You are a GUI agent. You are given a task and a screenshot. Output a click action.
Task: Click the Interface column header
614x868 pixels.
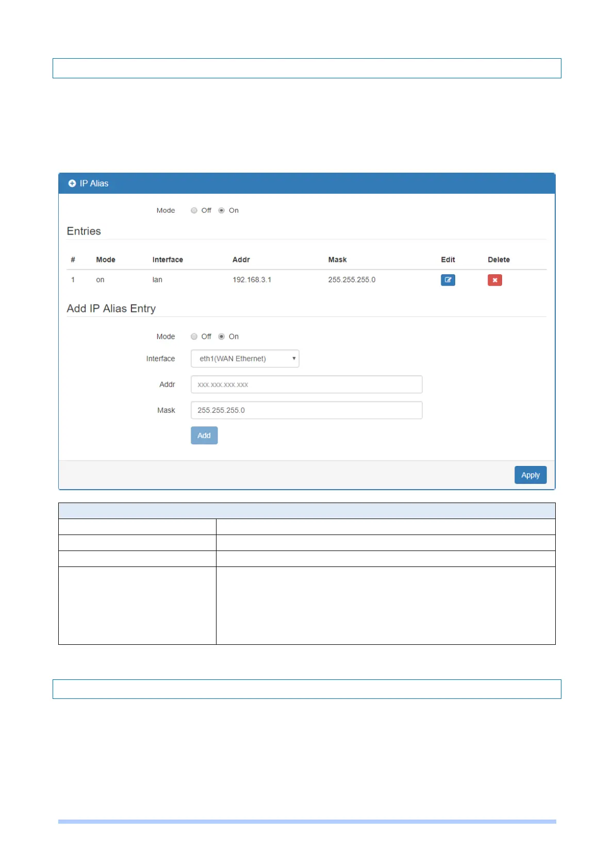click(x=168, y=260)
